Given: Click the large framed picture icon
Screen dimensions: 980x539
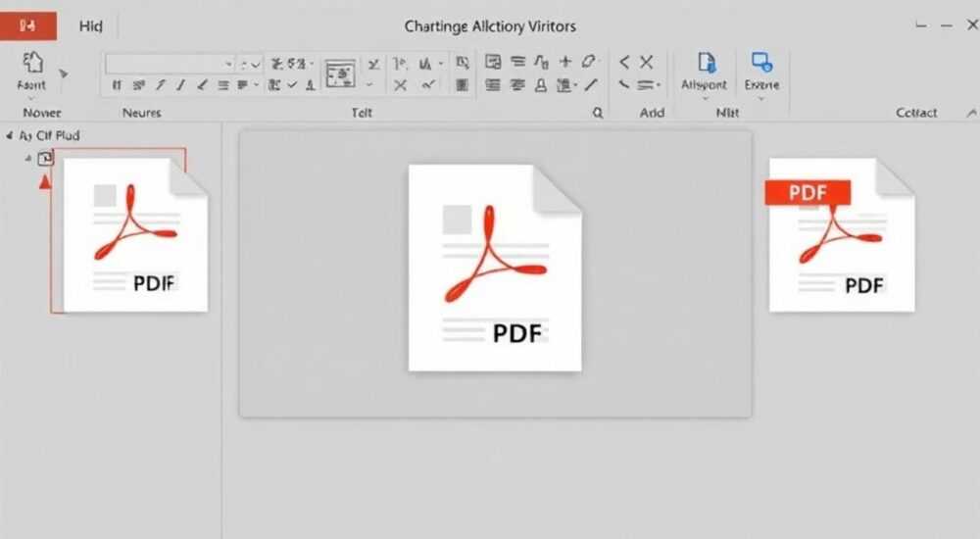Looking at the screenshot, I should [341, 74].
